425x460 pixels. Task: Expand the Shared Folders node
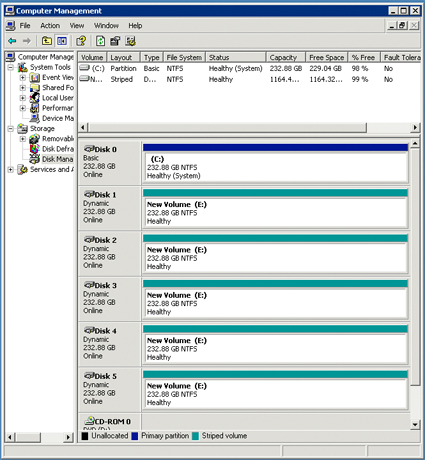click(22, 88)
